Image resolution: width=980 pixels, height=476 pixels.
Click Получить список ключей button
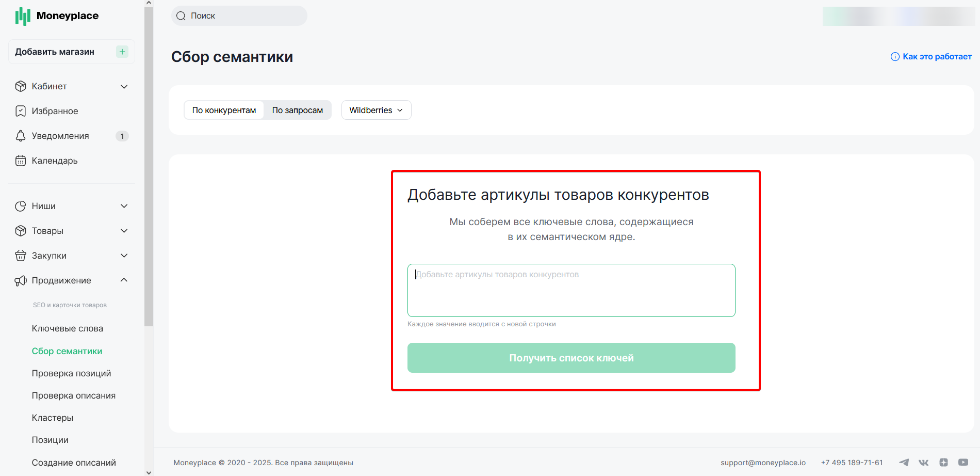(571, 358)
